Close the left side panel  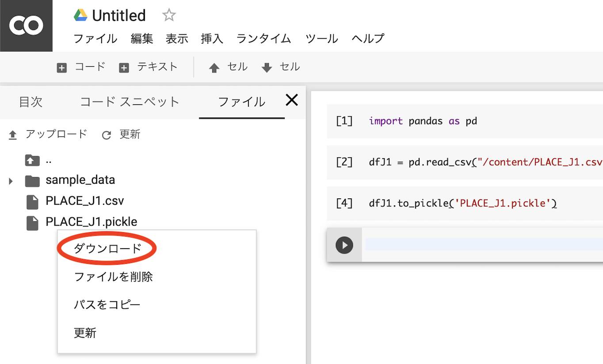tap(292, 100)
